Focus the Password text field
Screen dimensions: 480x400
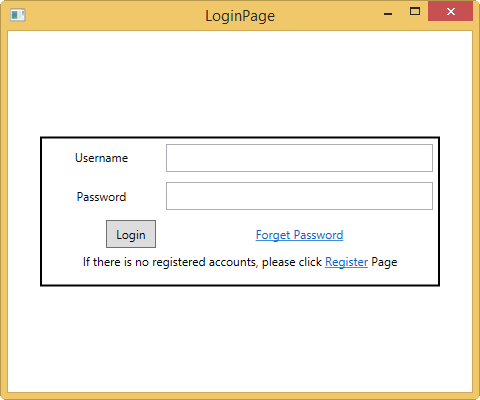tap(299, 196)
